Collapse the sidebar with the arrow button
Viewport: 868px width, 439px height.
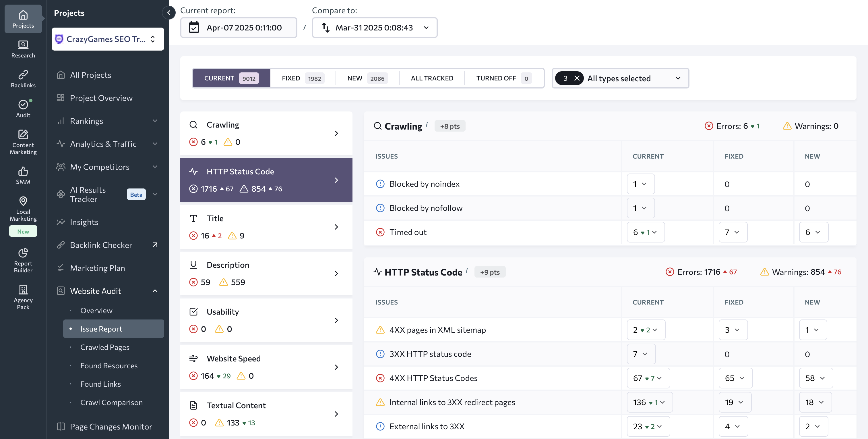coord(168,13)
